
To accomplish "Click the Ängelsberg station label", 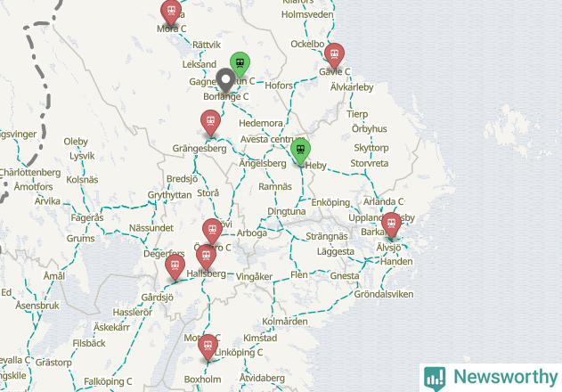I will 263,164.
